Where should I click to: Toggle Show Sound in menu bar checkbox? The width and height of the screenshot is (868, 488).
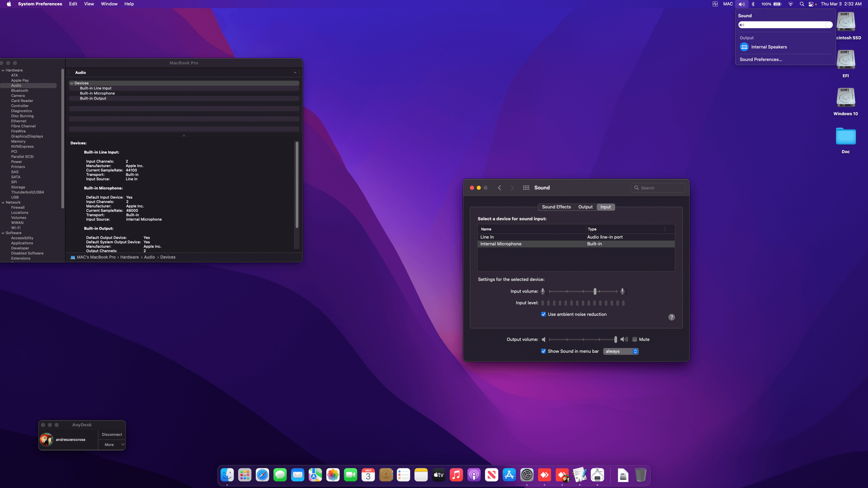point(544,351)
